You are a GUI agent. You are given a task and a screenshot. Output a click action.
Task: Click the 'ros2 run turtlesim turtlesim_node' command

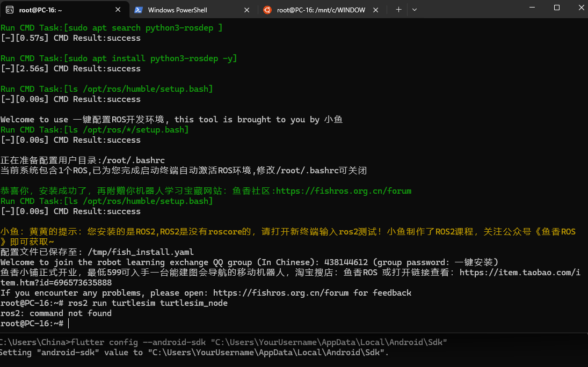(x=148, y=303)
